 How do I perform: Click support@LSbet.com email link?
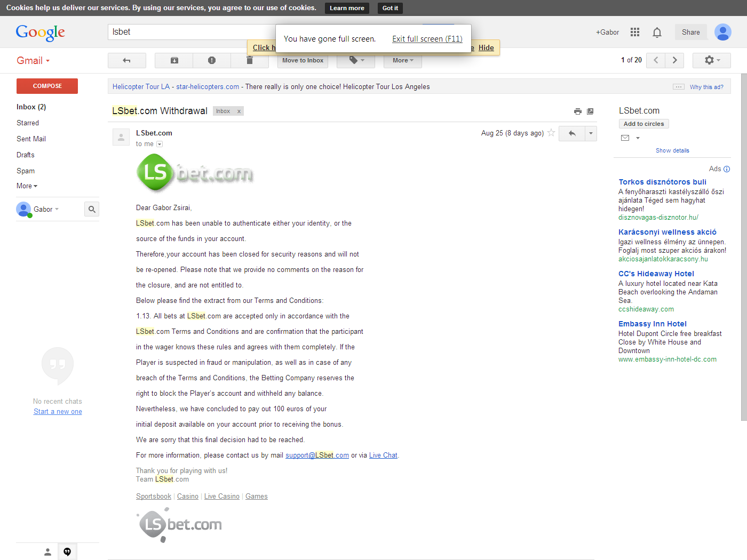tap(317, 455)
